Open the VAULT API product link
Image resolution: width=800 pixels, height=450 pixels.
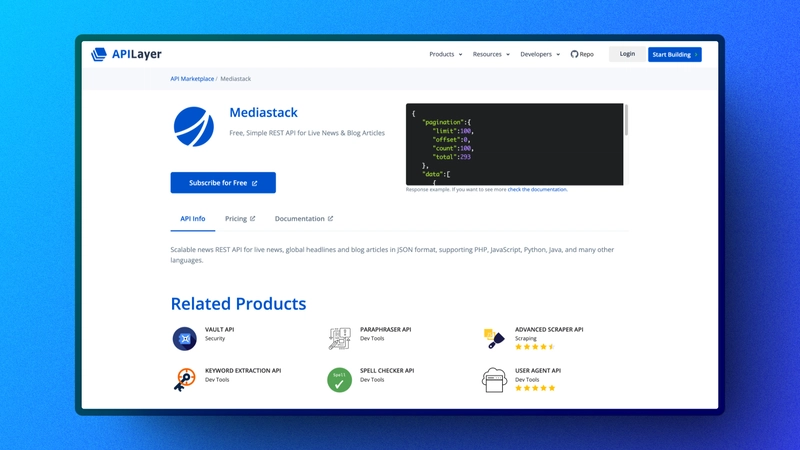coord(219,330)
